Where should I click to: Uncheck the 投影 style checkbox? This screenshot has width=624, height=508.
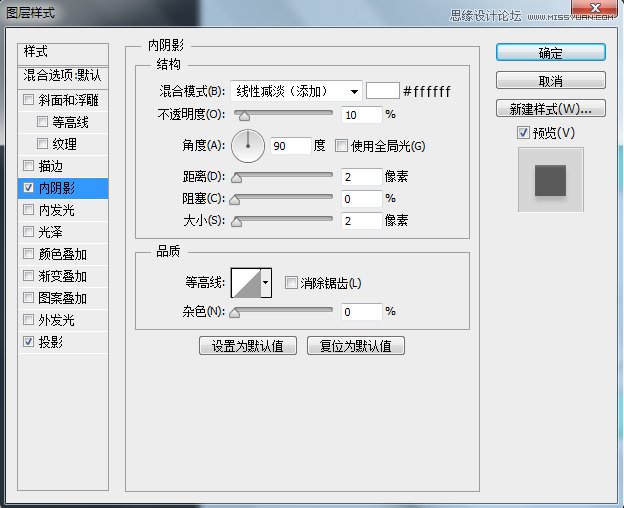click(x=28, y=341)
